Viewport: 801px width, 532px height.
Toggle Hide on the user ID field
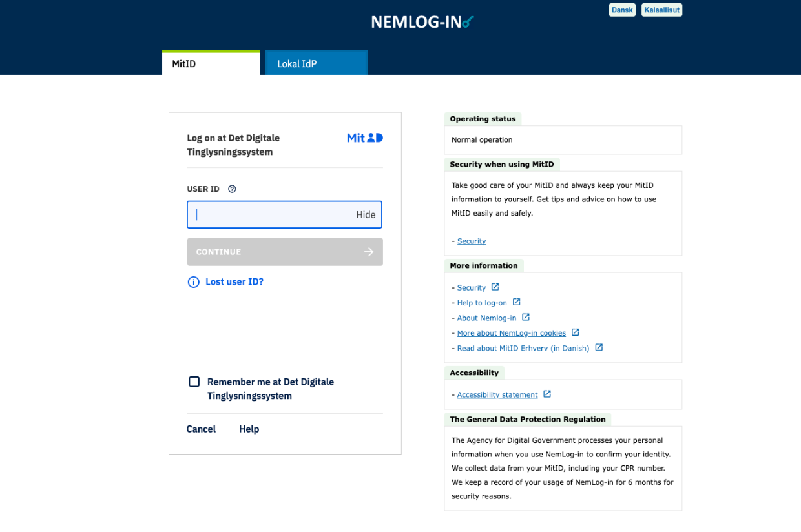[366, 215]
